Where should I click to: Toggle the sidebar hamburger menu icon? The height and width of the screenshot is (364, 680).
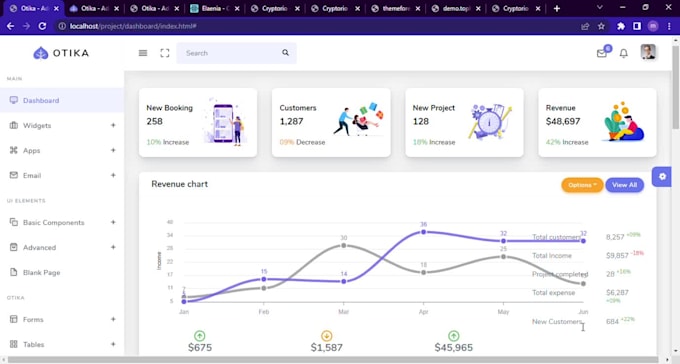[143, 53]
